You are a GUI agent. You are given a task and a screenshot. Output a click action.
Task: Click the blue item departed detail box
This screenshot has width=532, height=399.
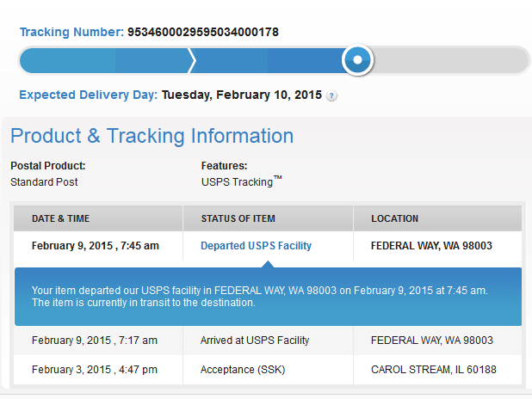(267, 297)
